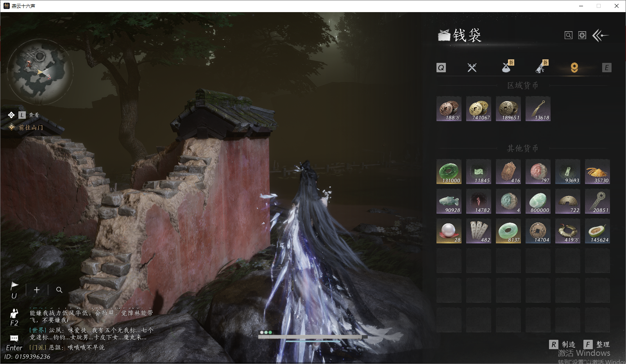Click the magnifier icon above chat
Viewport: 626px width, 364px height.
pyautogui.click(x=59, y=290)
